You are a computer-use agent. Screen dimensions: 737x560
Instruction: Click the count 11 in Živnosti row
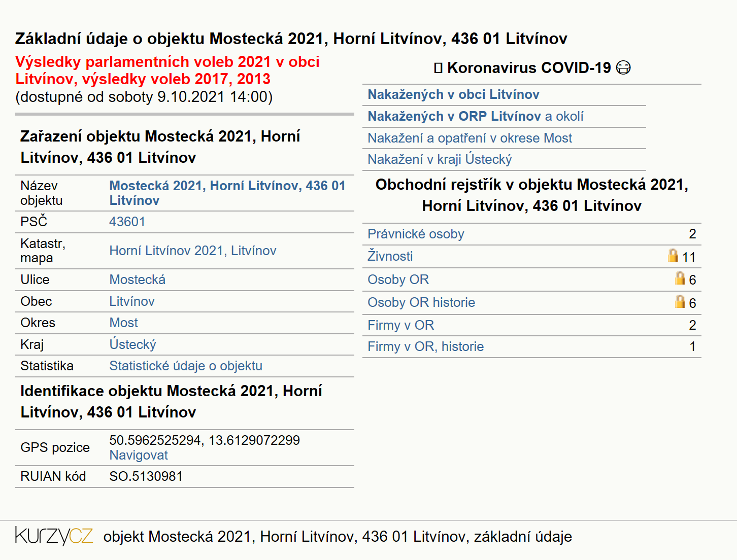point(689,257)
